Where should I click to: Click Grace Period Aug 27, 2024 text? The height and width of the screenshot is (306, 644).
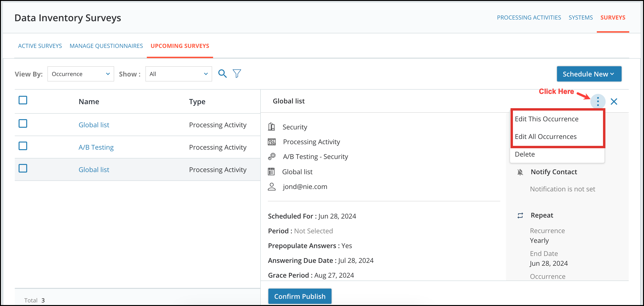(x=311, y=275)
